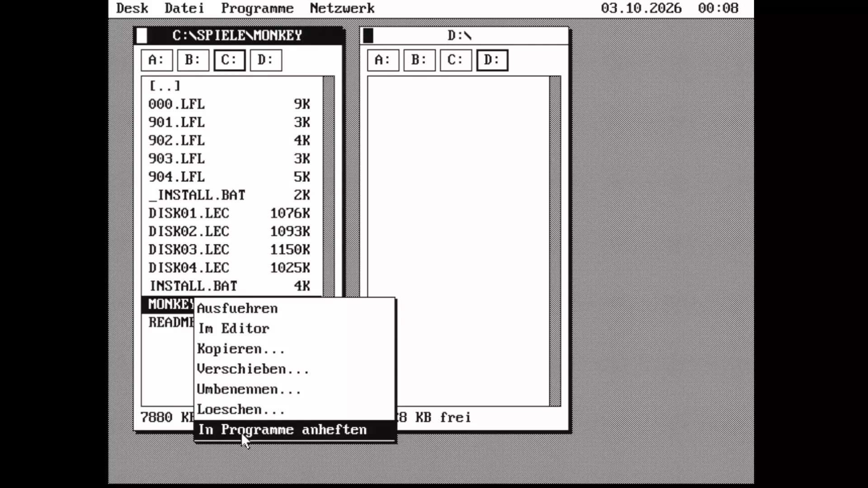Viewport: 868px width, 488px height.
Task: Switch D:\ window to drive B:
Action: point(419,60)
